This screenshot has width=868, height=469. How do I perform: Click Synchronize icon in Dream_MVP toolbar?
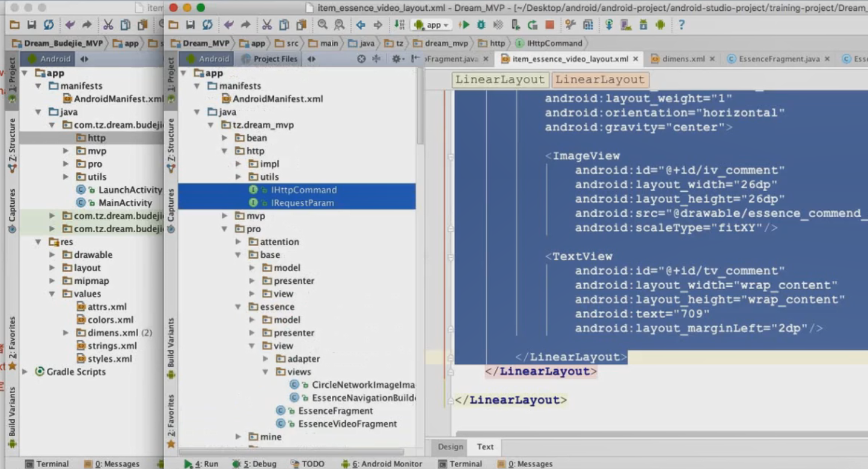pyautogui.click(x=207, y=25)
